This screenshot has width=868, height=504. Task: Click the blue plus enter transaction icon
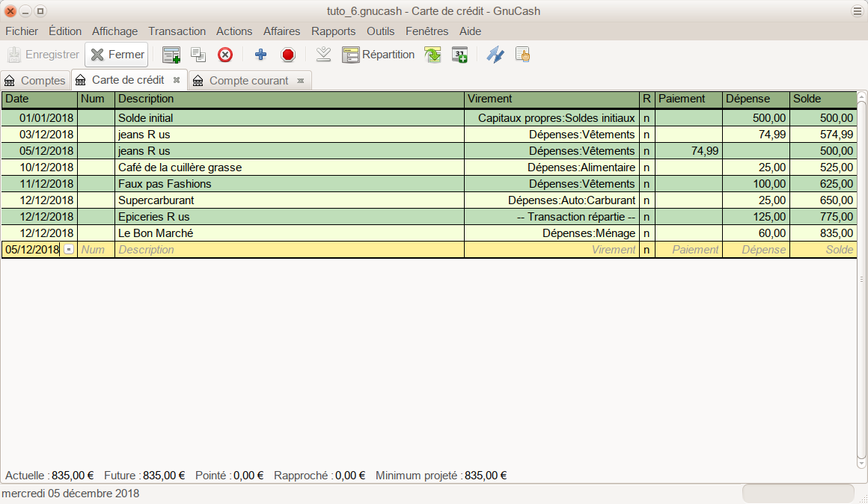click(x=260, y=55)
